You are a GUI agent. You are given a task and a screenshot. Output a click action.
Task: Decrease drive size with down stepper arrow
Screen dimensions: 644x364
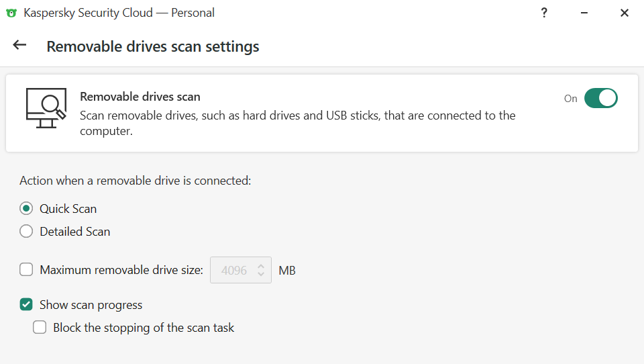[x=261, y=275]
